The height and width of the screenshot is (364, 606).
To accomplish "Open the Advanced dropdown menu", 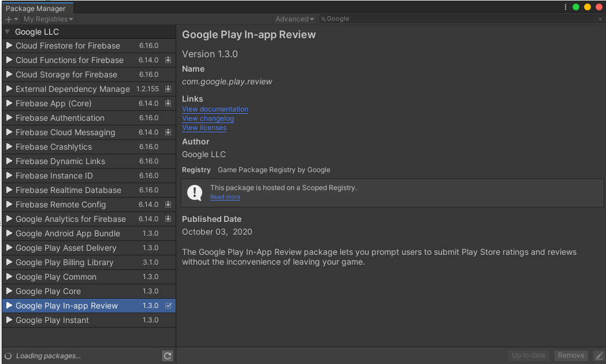I will pos(295,19).
